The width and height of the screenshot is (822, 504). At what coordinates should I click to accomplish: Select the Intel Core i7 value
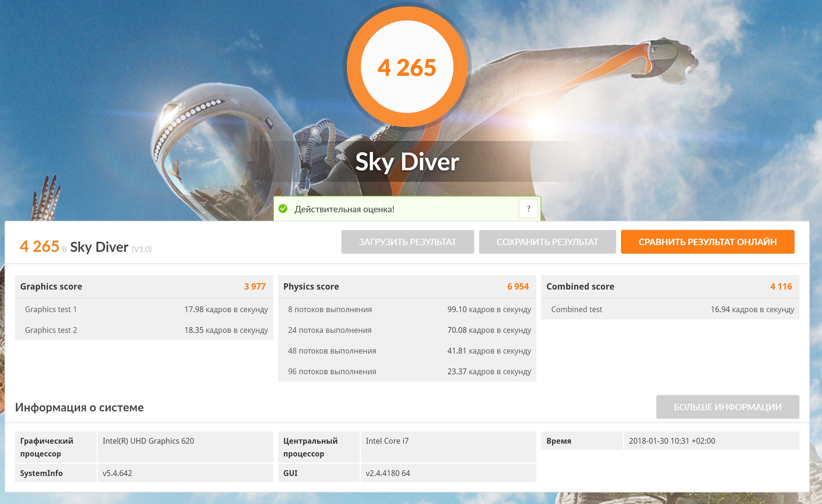point(387,441)
